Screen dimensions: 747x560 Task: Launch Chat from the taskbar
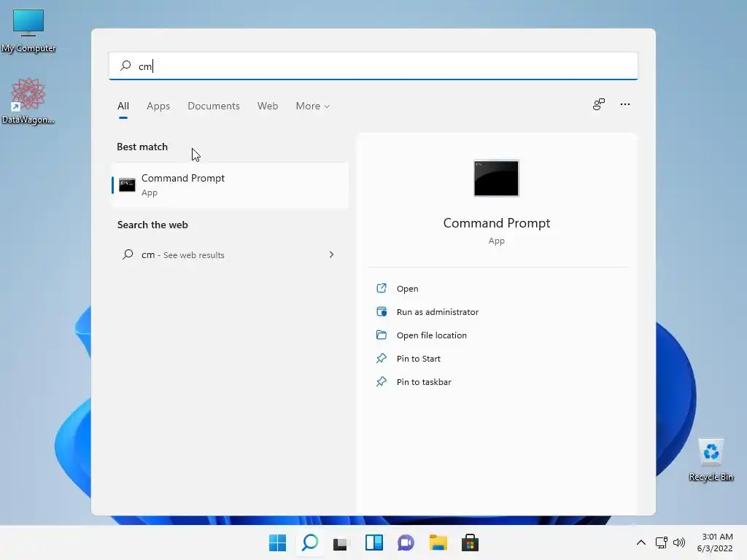[406, 542]
